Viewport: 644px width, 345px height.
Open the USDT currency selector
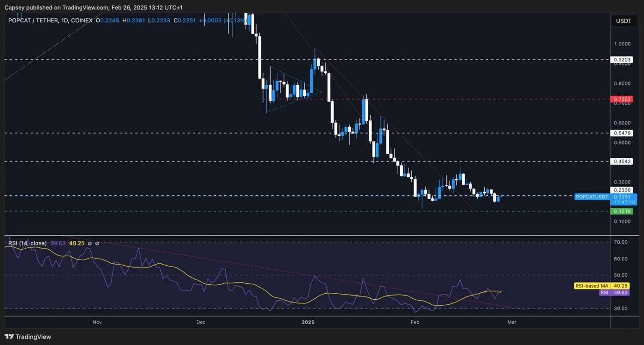coord(624,21)
